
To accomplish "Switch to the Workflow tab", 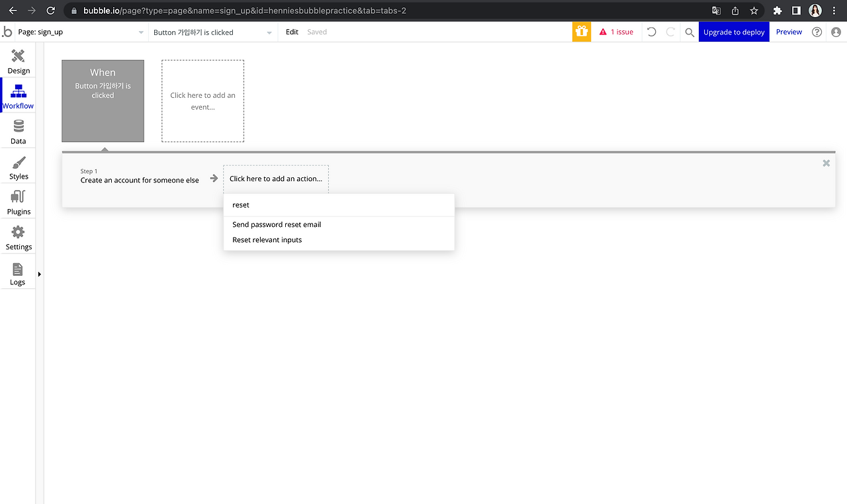I will coord(19,97).
